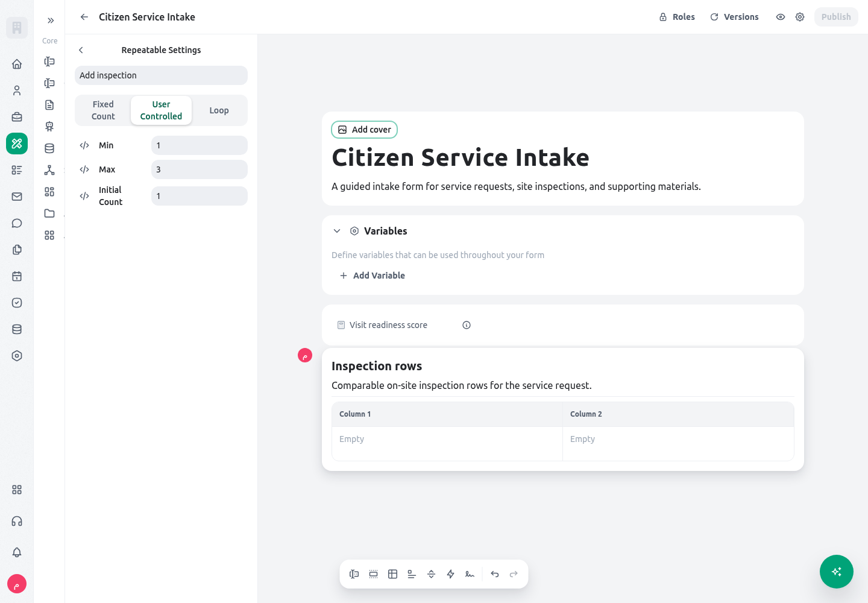Click the Min value field
Viewport: 868px width, 603px height.
click(x=200, y=145)
